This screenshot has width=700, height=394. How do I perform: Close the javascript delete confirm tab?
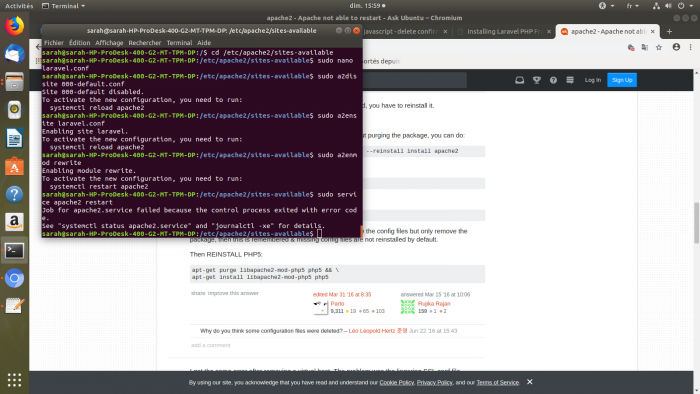(x=445, y=32)
